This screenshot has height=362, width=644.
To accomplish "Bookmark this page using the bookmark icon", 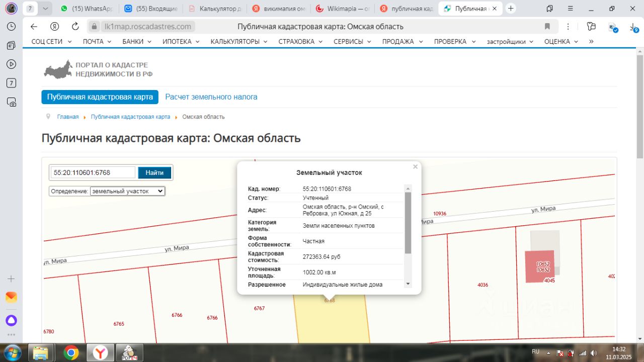I will [547, 27].
